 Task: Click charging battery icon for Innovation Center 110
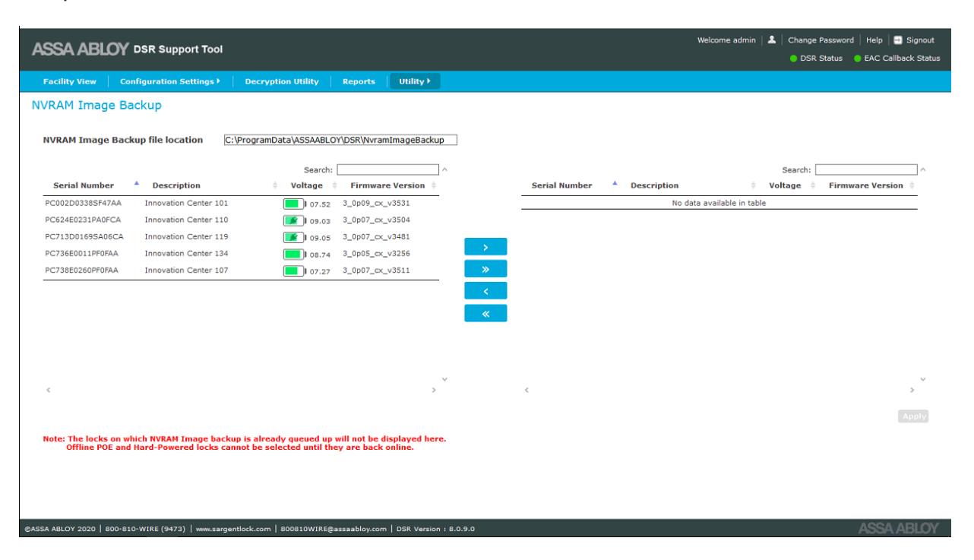tap(293, 220)
